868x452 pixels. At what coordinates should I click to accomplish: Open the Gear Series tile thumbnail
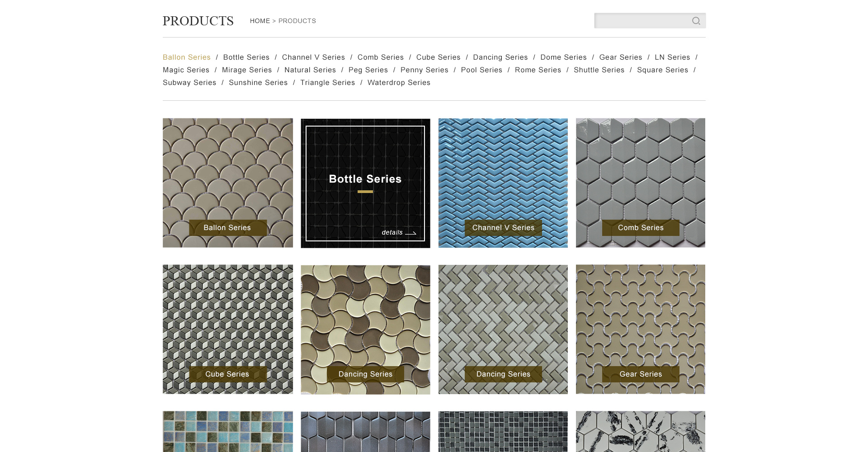[x=640, y=329]
